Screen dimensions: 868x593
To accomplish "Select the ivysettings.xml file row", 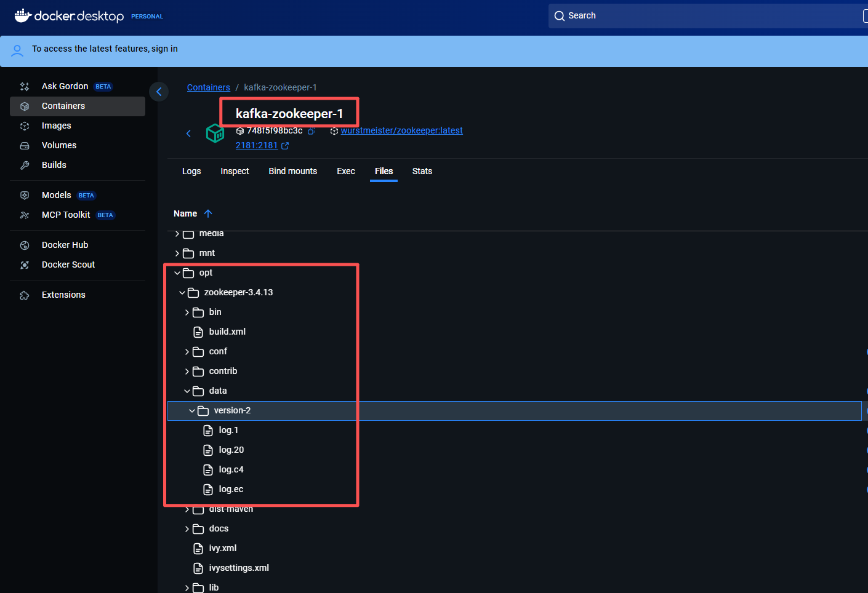I will coord(514,568).
